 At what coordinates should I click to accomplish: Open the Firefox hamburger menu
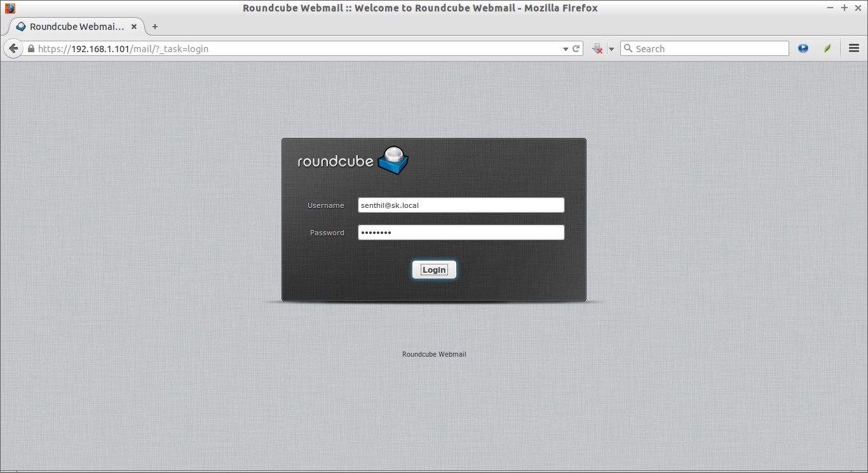[x=854, y=48]
